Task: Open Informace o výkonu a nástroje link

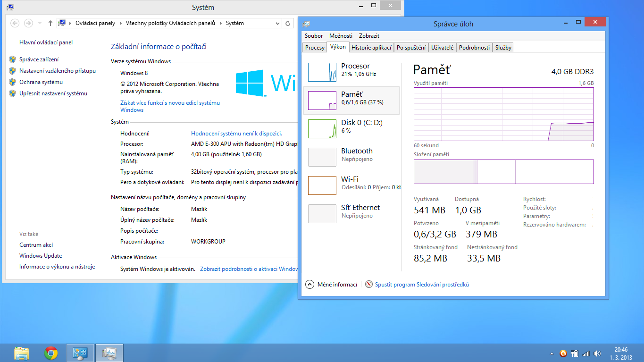Action: point(57,267)
